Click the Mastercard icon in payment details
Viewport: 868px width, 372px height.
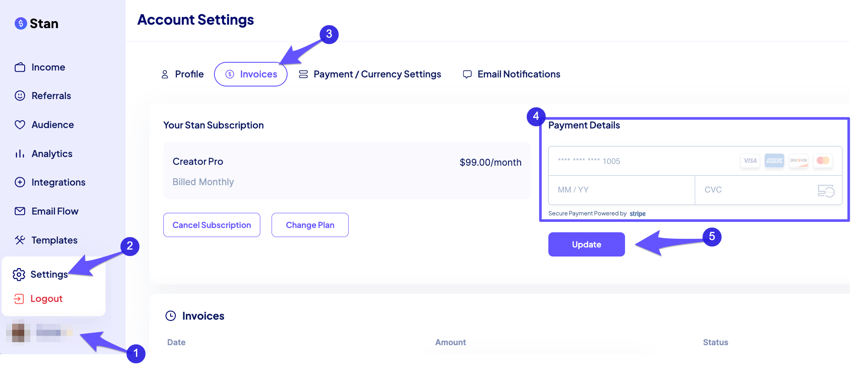(823, 161)
